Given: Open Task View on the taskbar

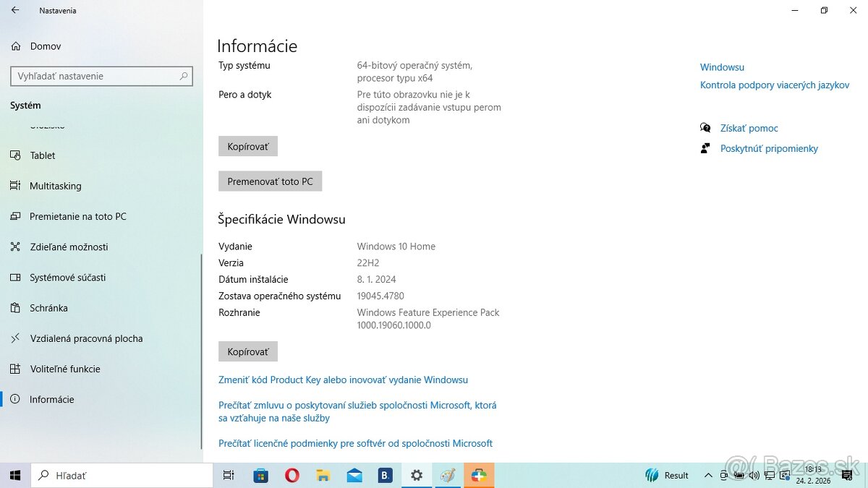Looking at the screenshot, I should tap(228, 475).
